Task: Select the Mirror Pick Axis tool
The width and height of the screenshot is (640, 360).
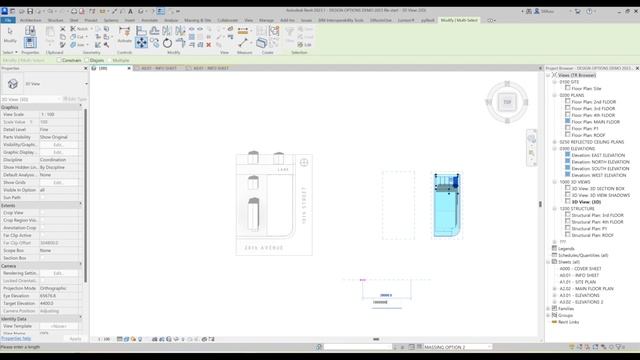Action: pyautogui.click(x=167, y=31)
